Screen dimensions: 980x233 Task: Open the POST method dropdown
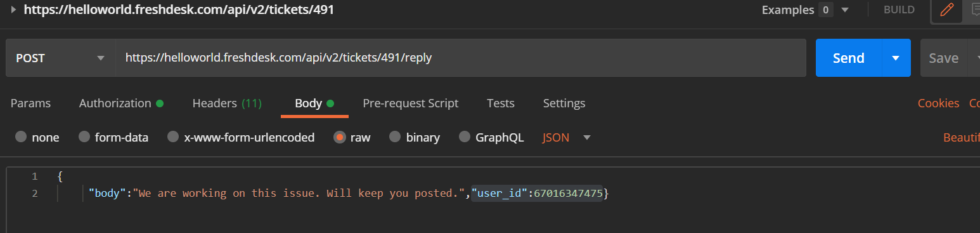tap(60, 58)
